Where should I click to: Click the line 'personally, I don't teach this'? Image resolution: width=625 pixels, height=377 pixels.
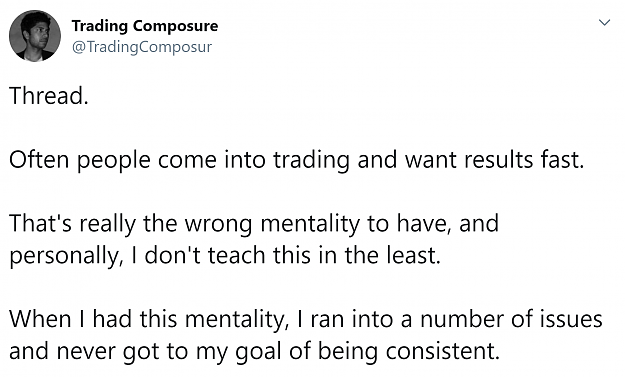(x=225, y=255)
